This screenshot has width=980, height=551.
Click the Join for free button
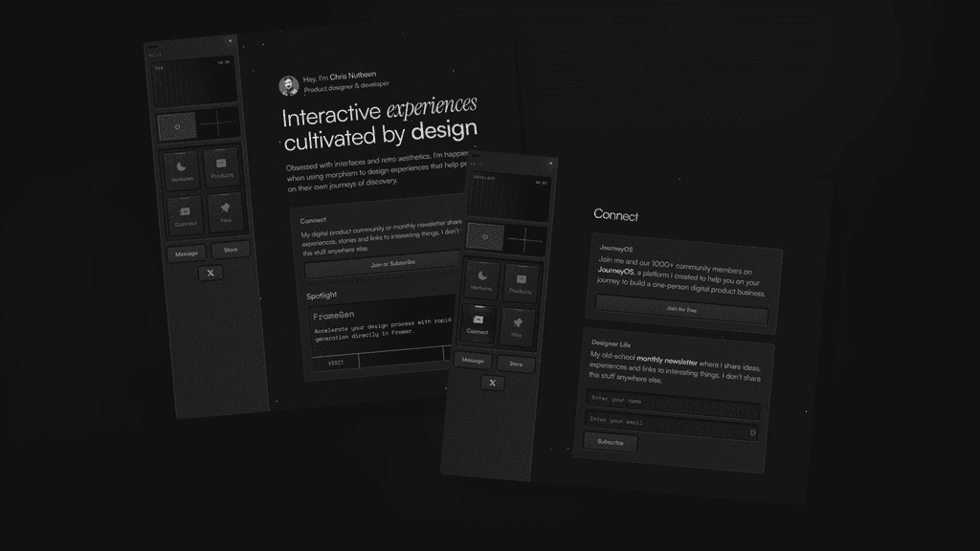point(681,309)
